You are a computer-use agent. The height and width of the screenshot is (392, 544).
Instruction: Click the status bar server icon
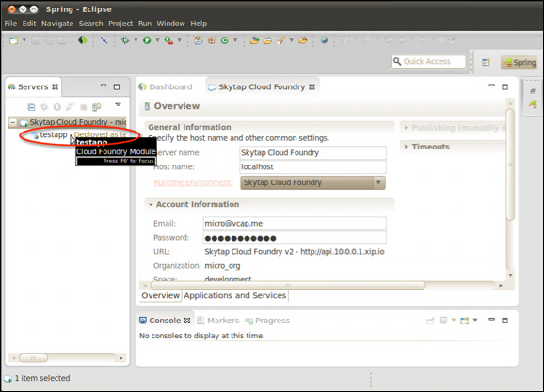(8, 378)
